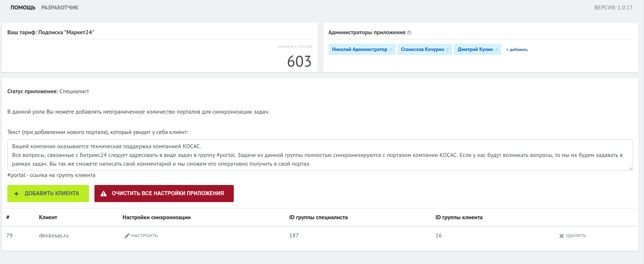Click the Добавить клиента button label
Screen dimensions: 644x264
(x=52, y=193)
